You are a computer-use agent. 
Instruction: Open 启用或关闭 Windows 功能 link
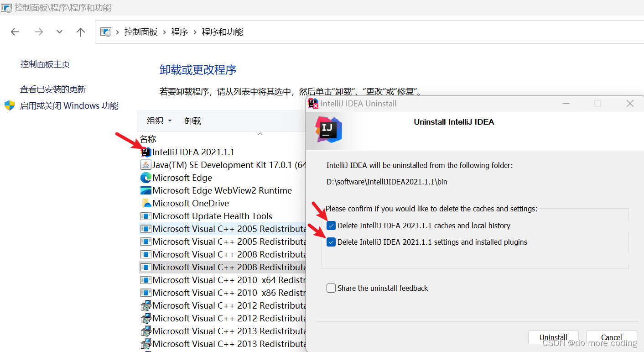click(x=69, y=106)
